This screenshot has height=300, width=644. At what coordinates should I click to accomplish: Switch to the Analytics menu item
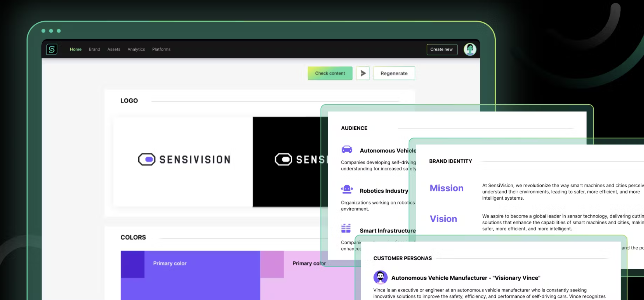coord(136,49)
